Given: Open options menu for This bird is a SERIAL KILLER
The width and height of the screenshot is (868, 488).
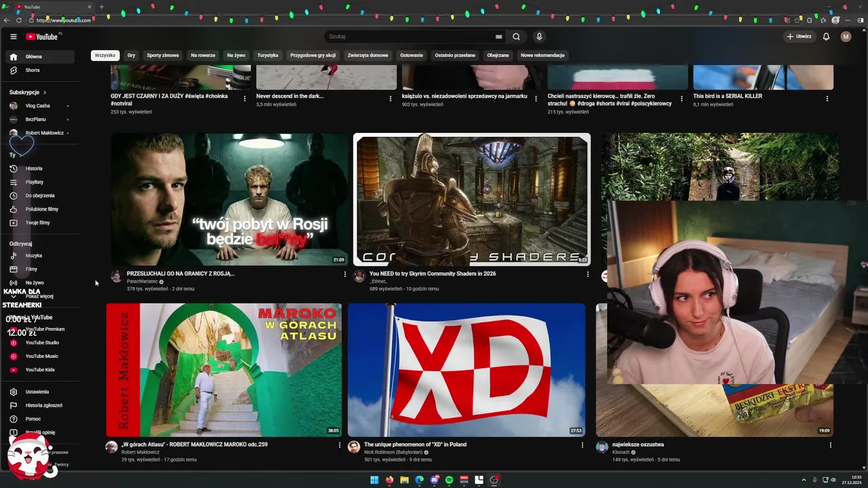Looking at the screenshot, I should tap(827, 99).
